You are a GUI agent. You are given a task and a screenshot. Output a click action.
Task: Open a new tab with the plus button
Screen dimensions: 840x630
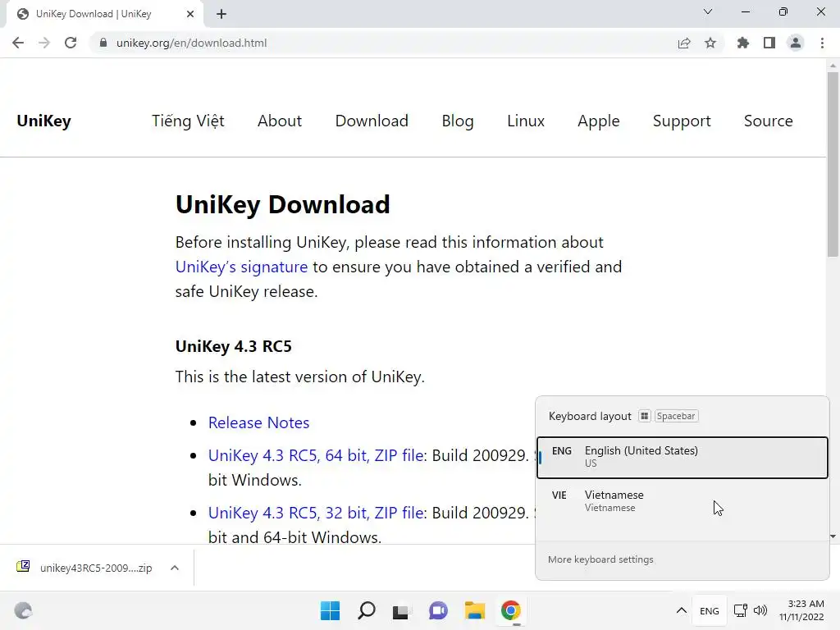pos(221,14)
